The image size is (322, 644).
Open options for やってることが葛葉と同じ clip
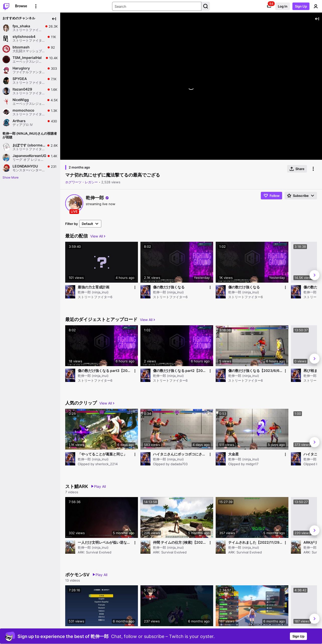tap(135, 454)
